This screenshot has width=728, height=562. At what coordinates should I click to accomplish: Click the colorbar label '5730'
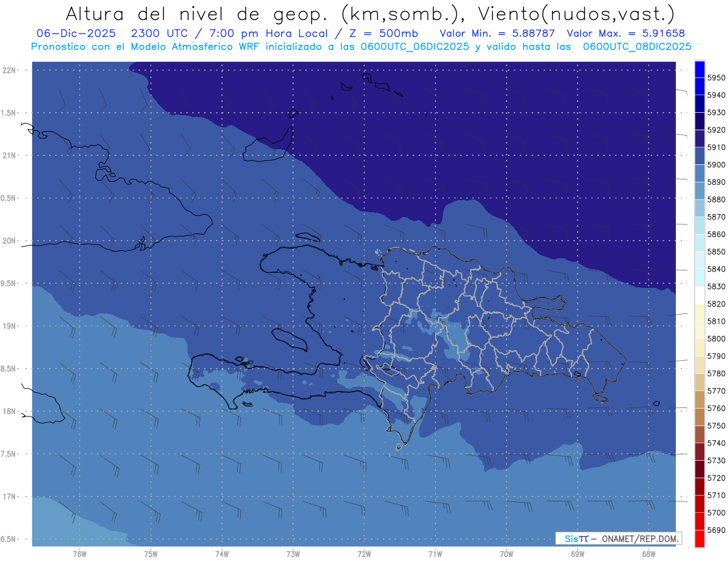tap(716, 461)
